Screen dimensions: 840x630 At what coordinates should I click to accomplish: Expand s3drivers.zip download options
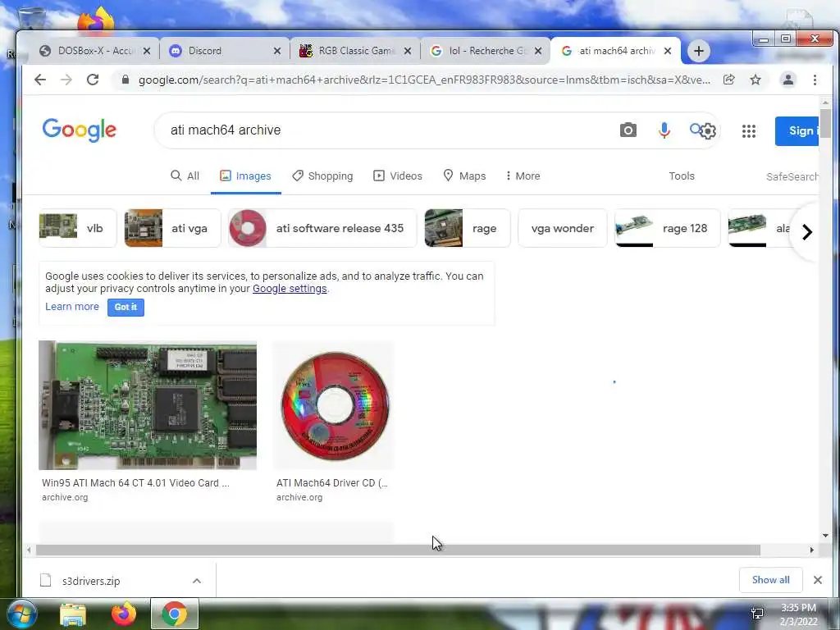point(197,581)
